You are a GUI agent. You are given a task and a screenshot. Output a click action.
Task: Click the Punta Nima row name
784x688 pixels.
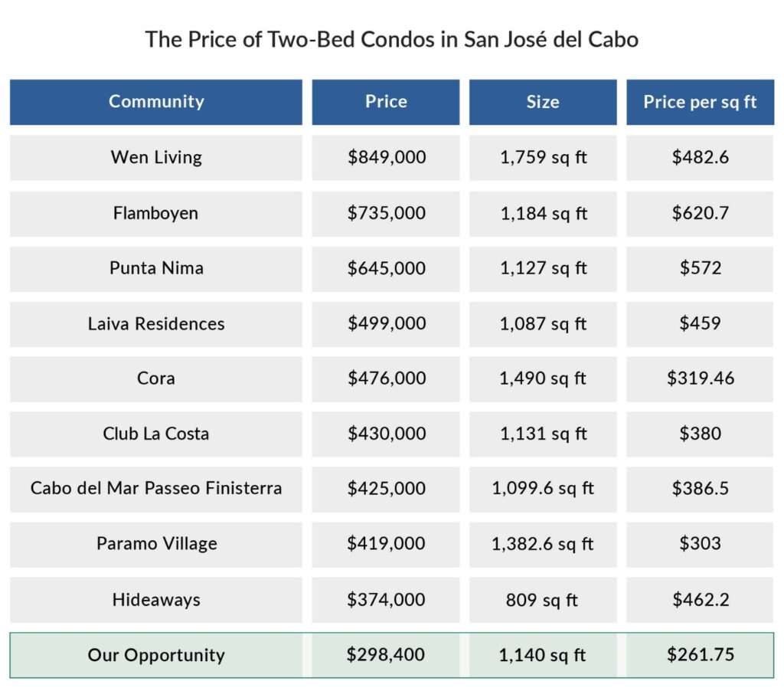(156, 268)
